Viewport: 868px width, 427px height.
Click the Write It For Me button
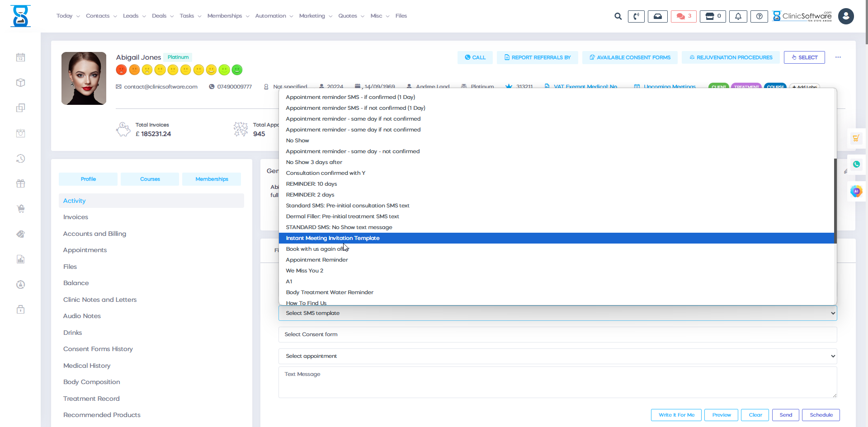(x=676, y=415)
